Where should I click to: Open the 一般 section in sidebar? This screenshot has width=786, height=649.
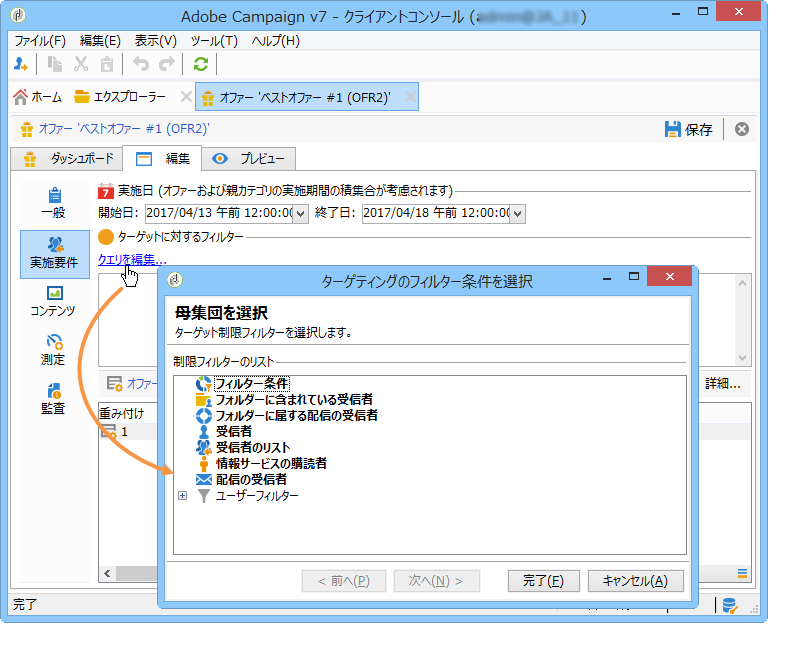pos(54,203)
